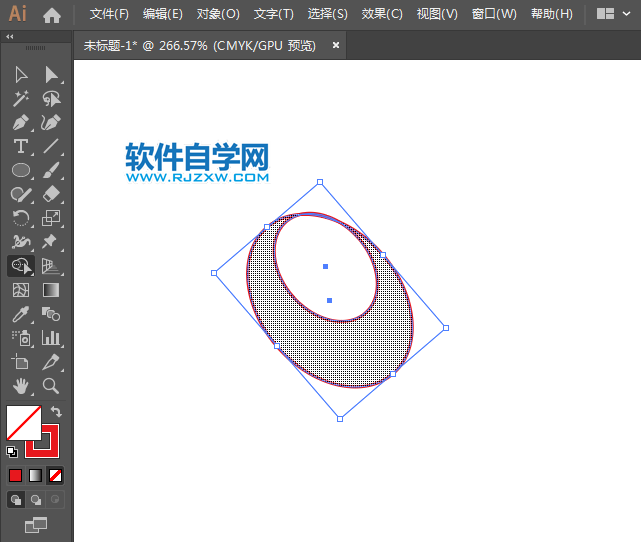Reset to default fill and stroke
The height and width of the screenshot is (542, 641).
click(x=12, y=451)
